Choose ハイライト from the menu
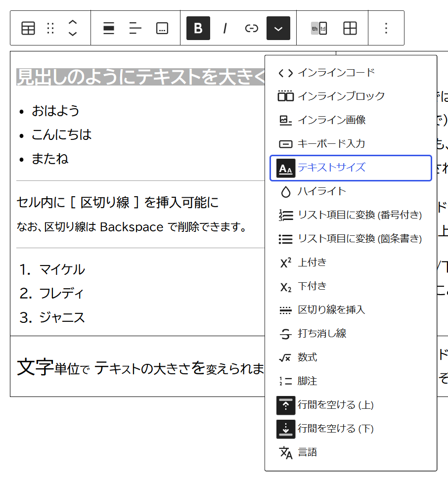 [x=351, y=192]
